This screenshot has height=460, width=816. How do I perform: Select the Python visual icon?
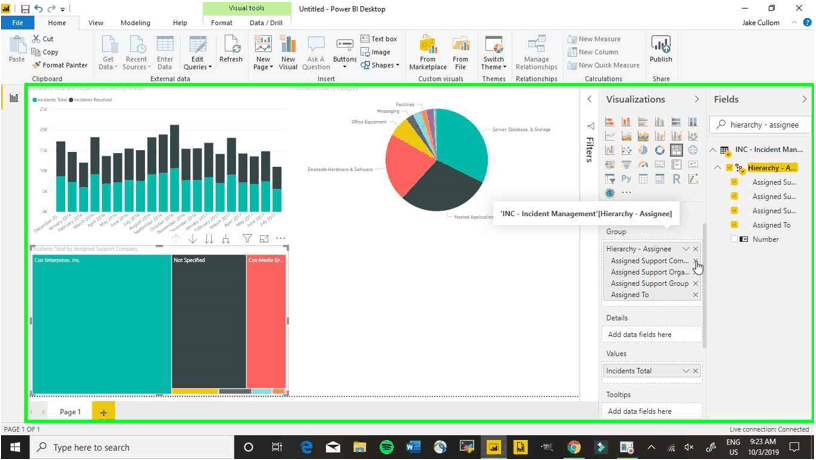(626, 179)
